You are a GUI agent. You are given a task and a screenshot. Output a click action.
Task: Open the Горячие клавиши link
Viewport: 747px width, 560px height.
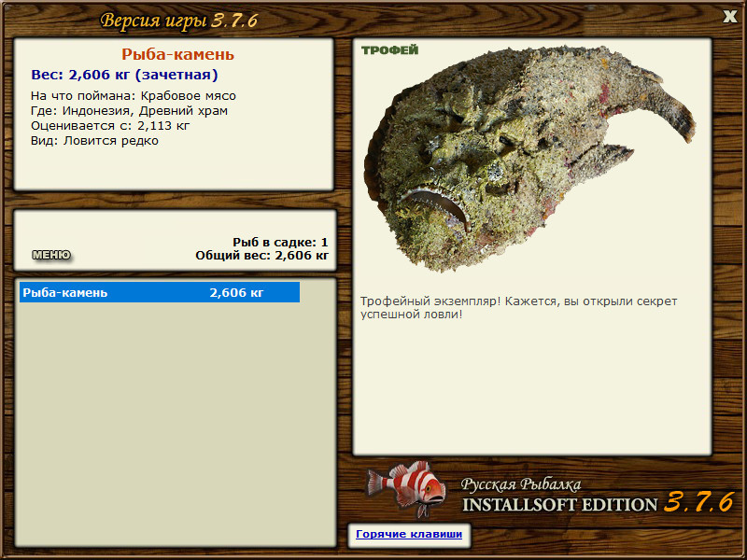tap(409, 534)
